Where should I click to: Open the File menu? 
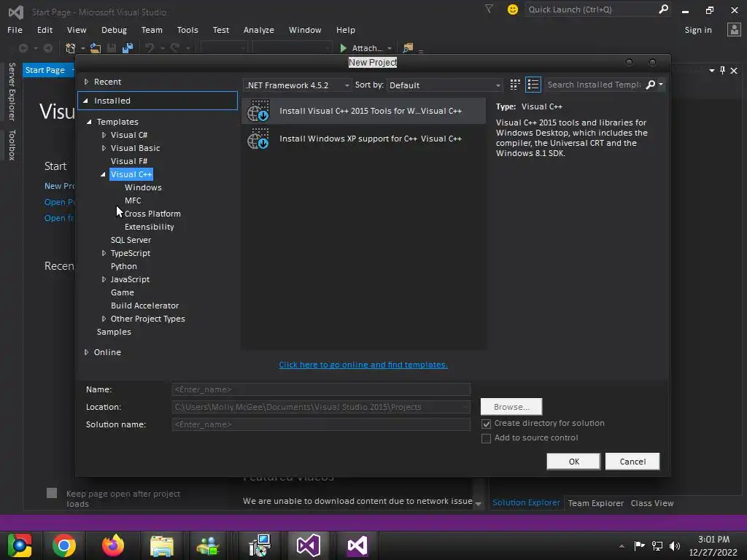(x=15, y=29)
